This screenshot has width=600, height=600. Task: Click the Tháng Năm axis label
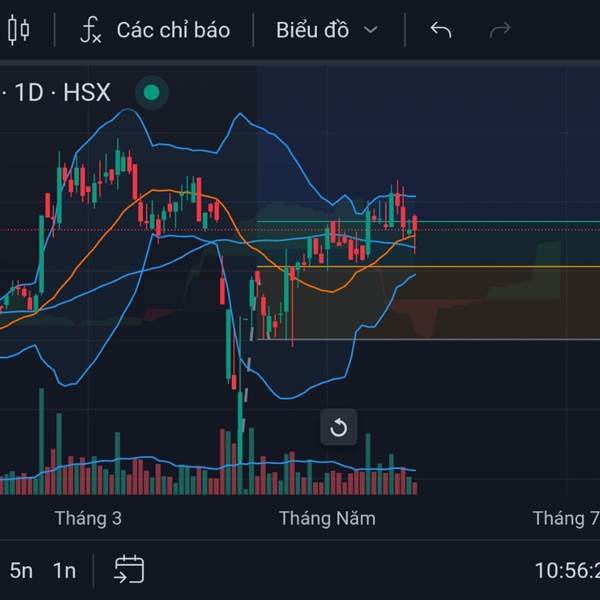pyautogui.click(x=327, y=518)
